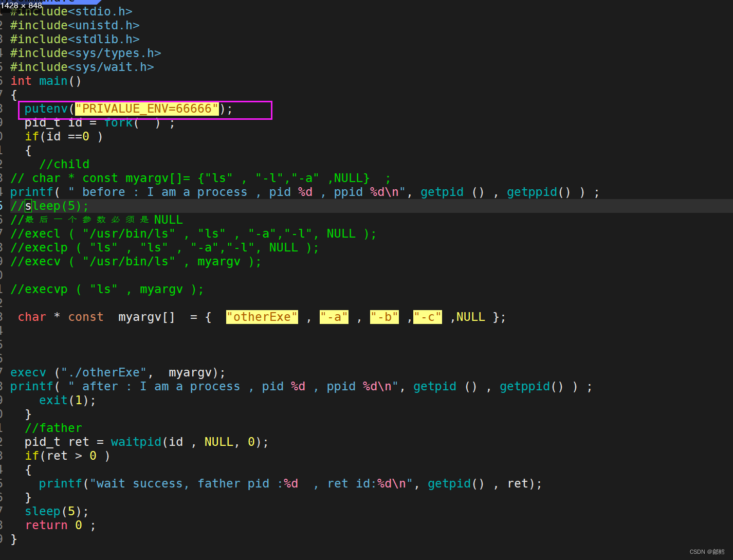Click the waitpid call line
Image resolution: width=733 pixels, height=560 pixels.
point(146,442)
